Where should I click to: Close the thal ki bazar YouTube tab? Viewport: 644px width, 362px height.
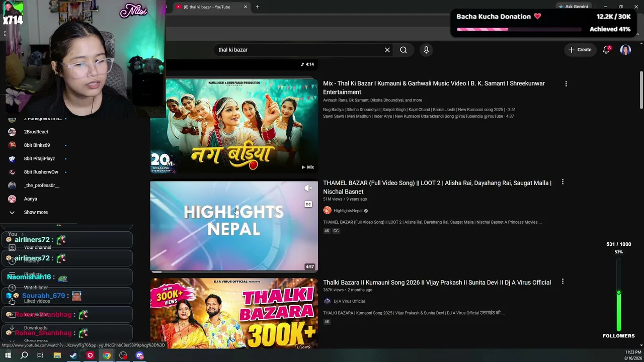click(246, 7)
